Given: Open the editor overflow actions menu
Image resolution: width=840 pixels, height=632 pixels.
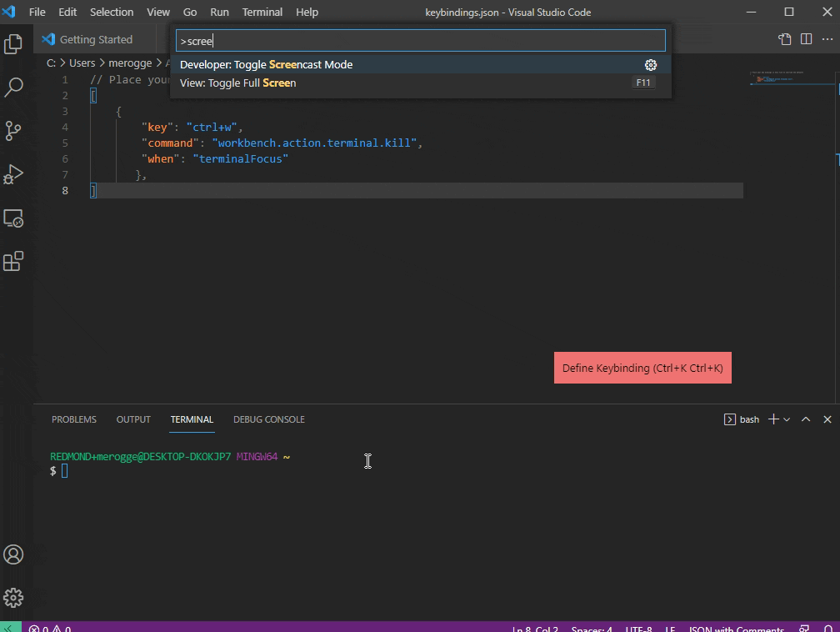Looking at the screenshot, I should point(828,39).
